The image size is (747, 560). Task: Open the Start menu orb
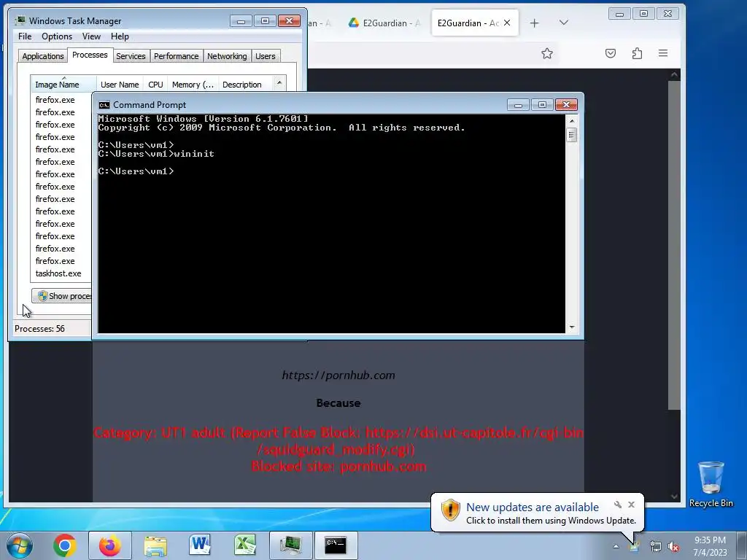pyautogui.click(x=20, y=545)
